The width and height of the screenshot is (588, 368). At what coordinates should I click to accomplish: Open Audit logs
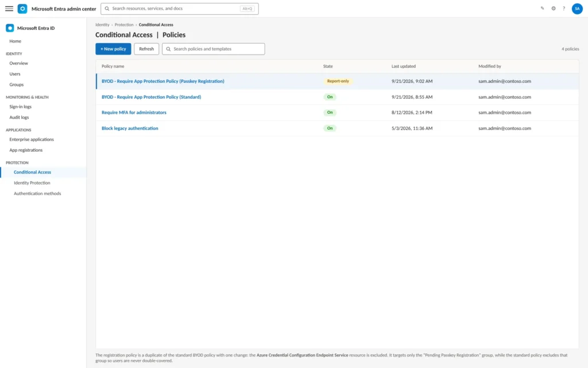click(19, 117)
